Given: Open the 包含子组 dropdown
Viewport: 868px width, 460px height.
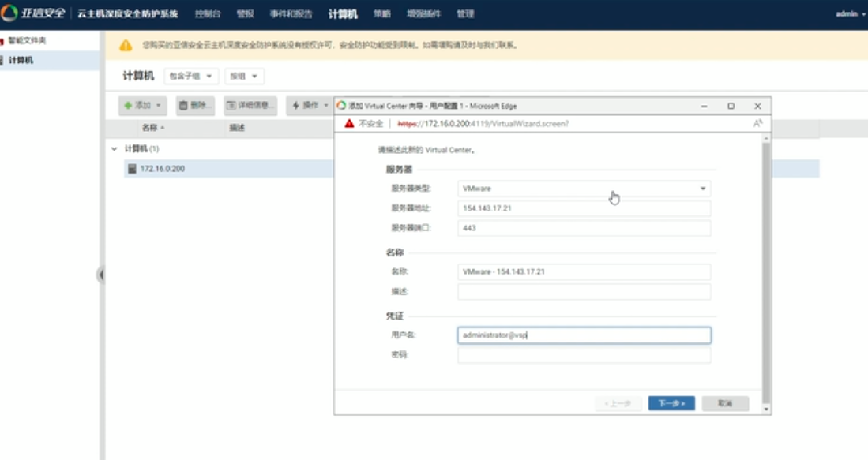Looking at the screenshot, I should coord(191,77).
